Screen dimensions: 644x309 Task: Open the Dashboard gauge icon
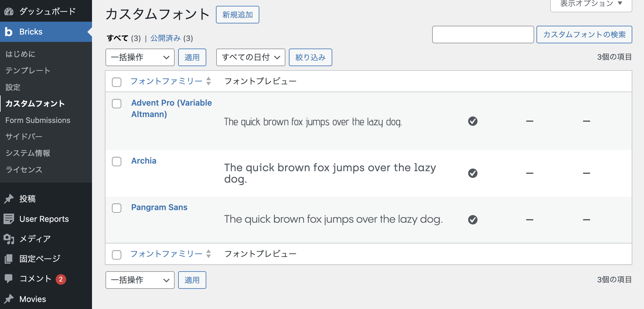point(9,11)
